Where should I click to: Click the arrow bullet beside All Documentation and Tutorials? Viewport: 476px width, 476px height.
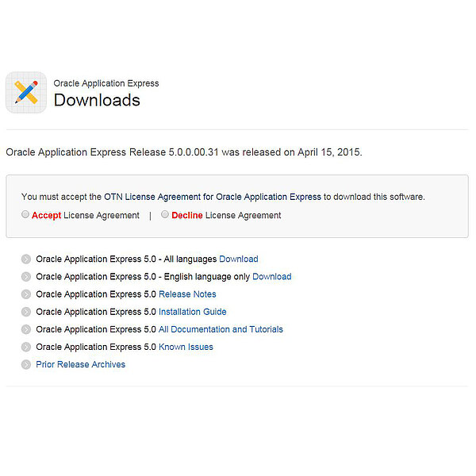pyautogui.click(x=26, y=329)
